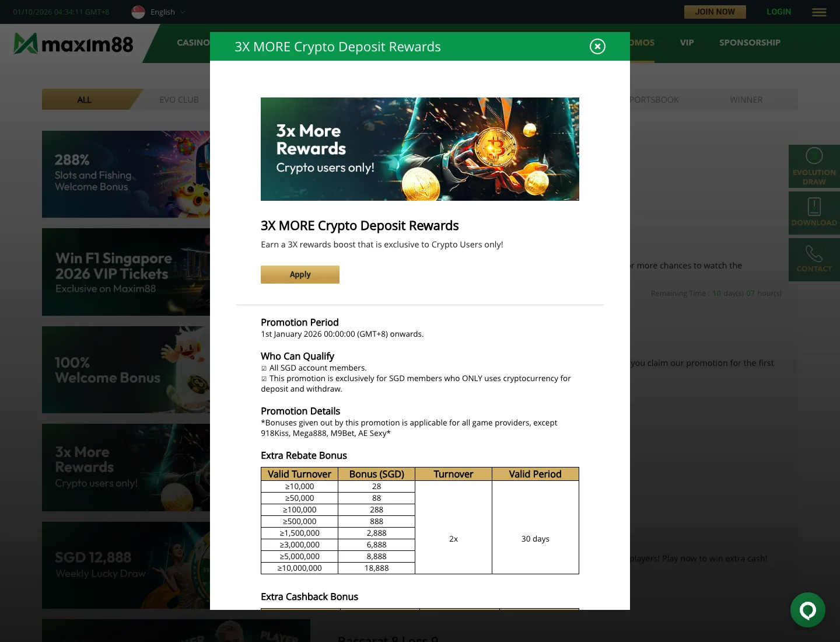The width and height of the screenshot is (840, 642).
Task: Open the 288% Slots and Fishing Welcome Bonus banner
Action: tap(126, 174)
